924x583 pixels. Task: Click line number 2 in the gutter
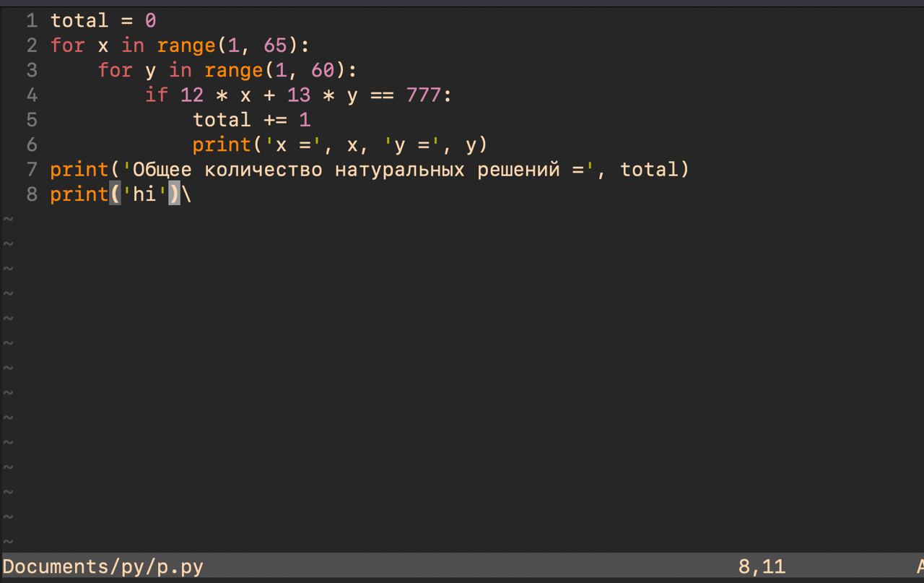coord(32,46)
